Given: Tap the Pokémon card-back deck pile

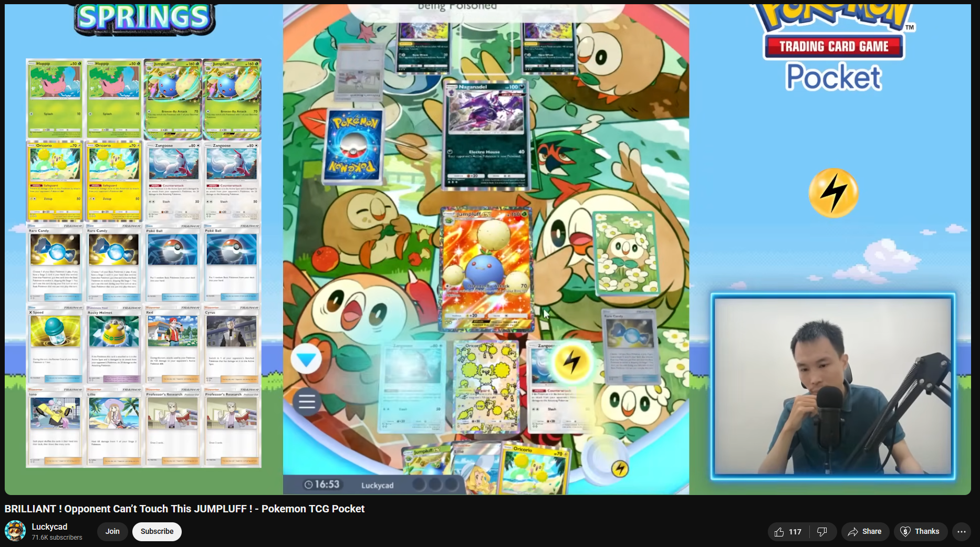Looking at the screenshot, I should (x=353, y=146).
